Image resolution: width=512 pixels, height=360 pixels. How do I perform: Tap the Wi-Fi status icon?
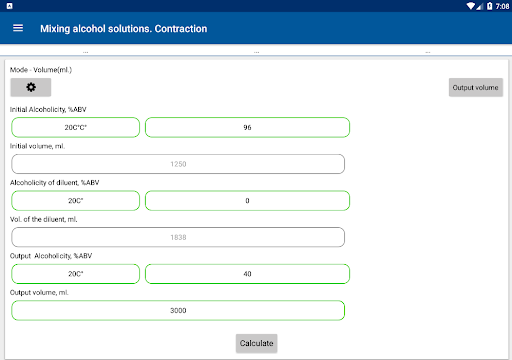point(471,6)
